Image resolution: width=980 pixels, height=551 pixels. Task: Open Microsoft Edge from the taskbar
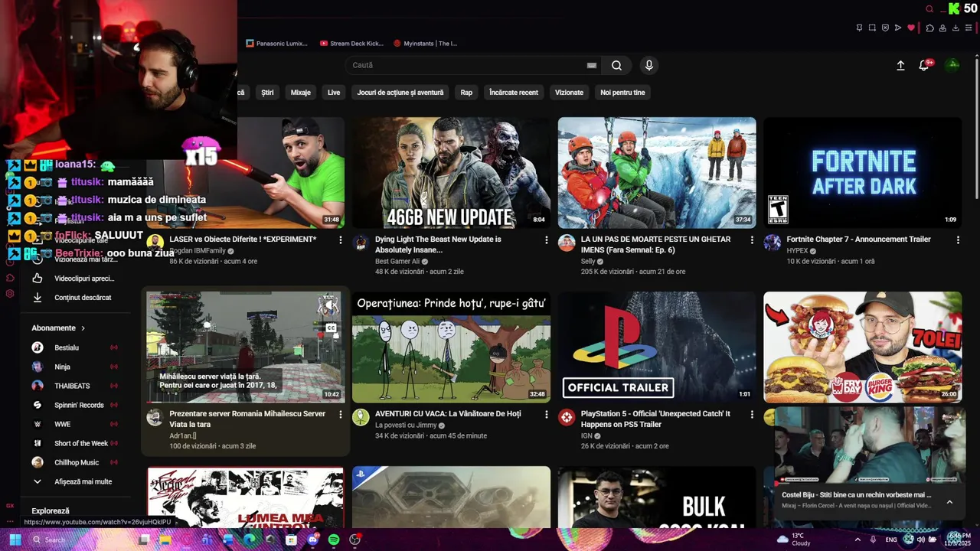[249, 540]
